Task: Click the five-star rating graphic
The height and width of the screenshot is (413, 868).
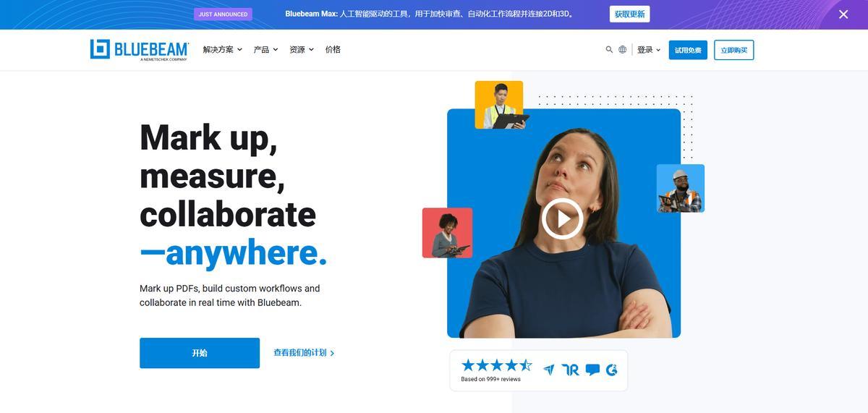Action: 496,365
